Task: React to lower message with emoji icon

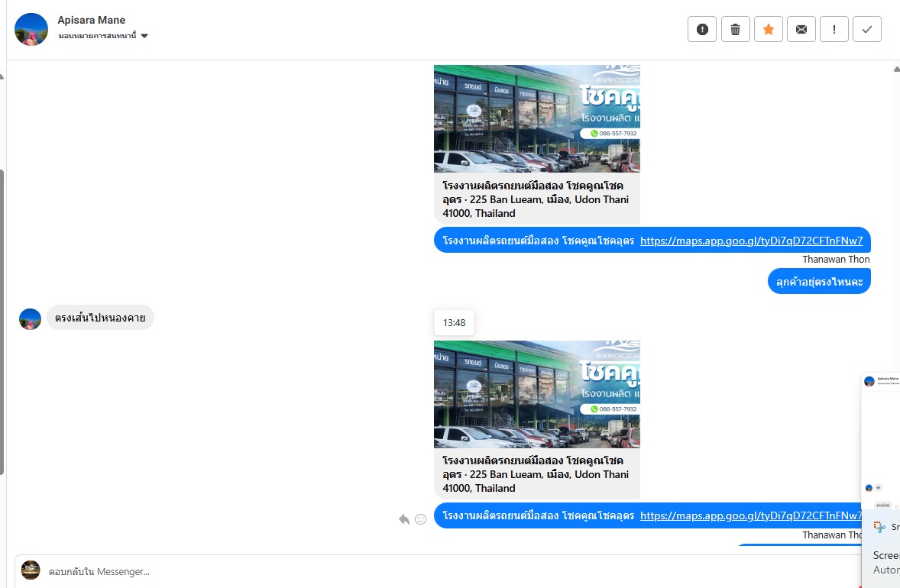Action: pos(421,519)
